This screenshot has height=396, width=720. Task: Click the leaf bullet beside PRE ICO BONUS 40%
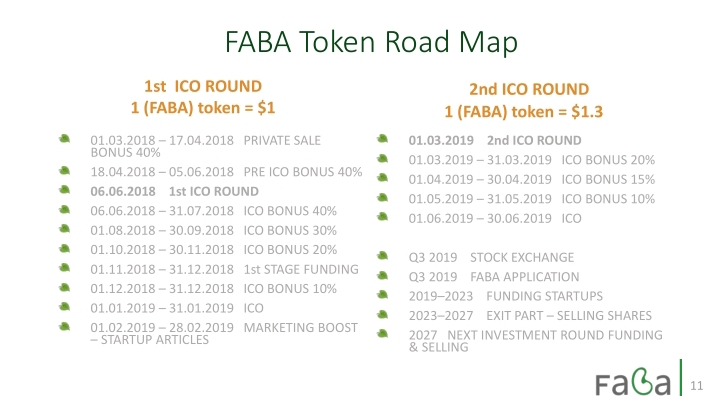point(65,170)
